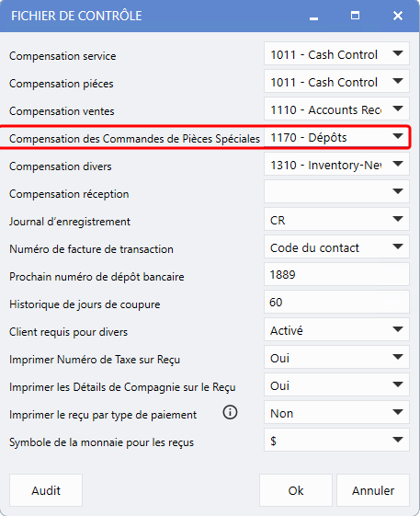420x516 pixels.
Task: Toggle the Client requis pour divers dropdown
Action: coord(336,329)
